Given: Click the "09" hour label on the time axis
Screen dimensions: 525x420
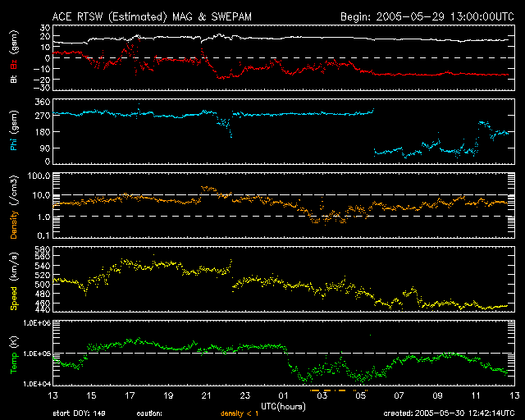Looking at the screenshot, I should coord(437,395).
